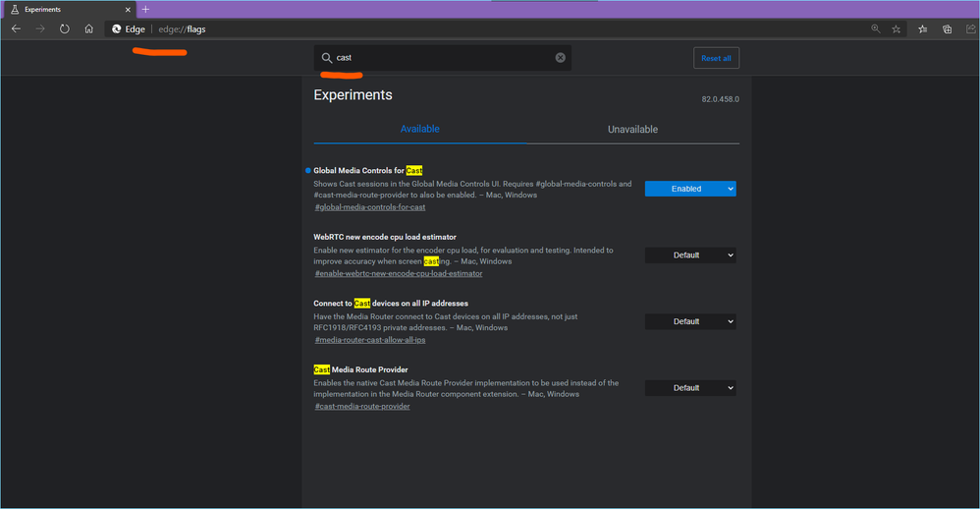Focus the search flags field containing cast

tap(443, 58)
